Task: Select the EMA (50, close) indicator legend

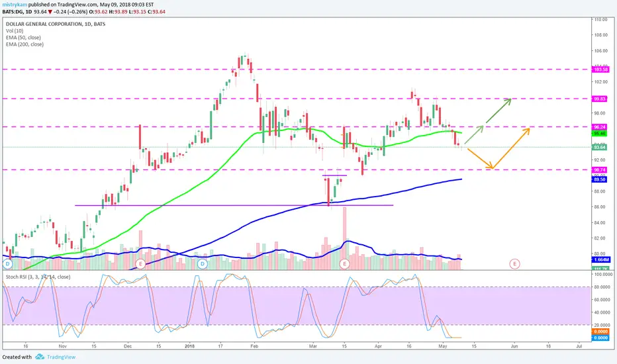Action: click(23, 37)
